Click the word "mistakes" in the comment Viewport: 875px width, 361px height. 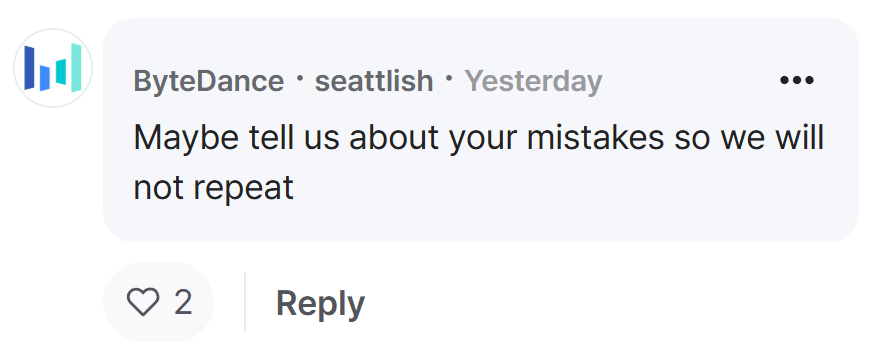pyautogui.click(x=595, y=137)
